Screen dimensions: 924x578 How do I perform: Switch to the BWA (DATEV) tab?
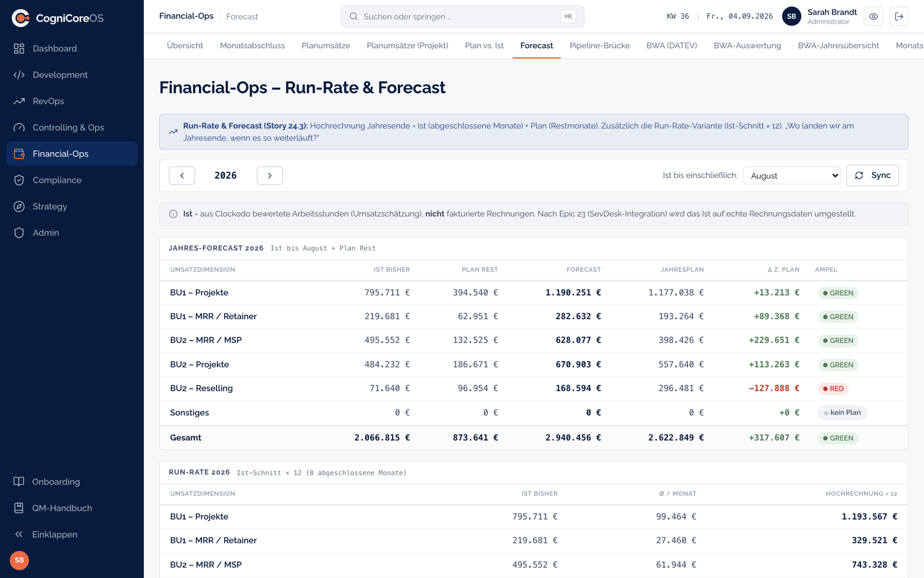(x=672, y=46)
